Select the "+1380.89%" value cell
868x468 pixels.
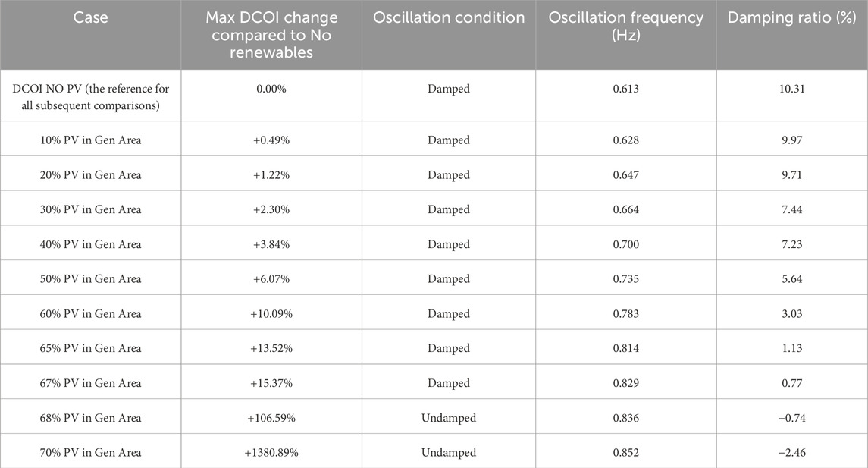tap(271, 453)
